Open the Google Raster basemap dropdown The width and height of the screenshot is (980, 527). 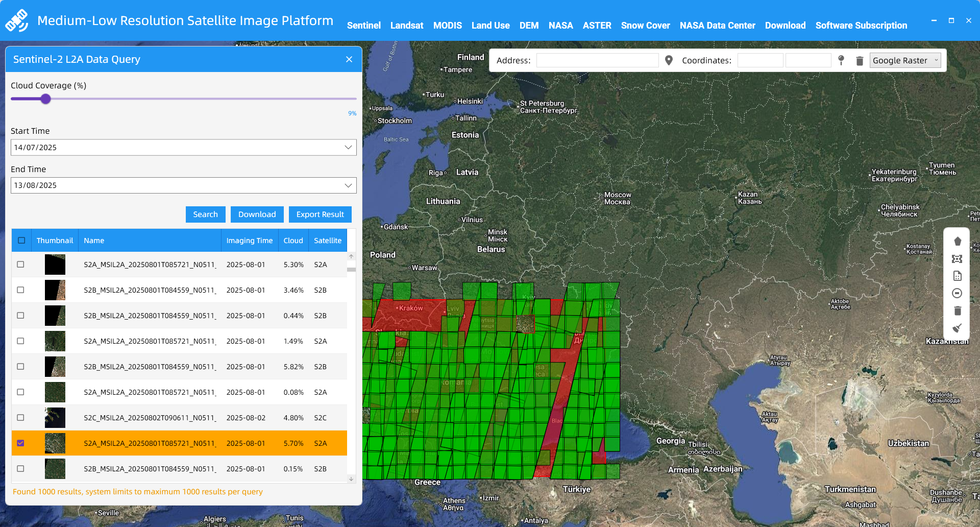click(x=905, y=60)
